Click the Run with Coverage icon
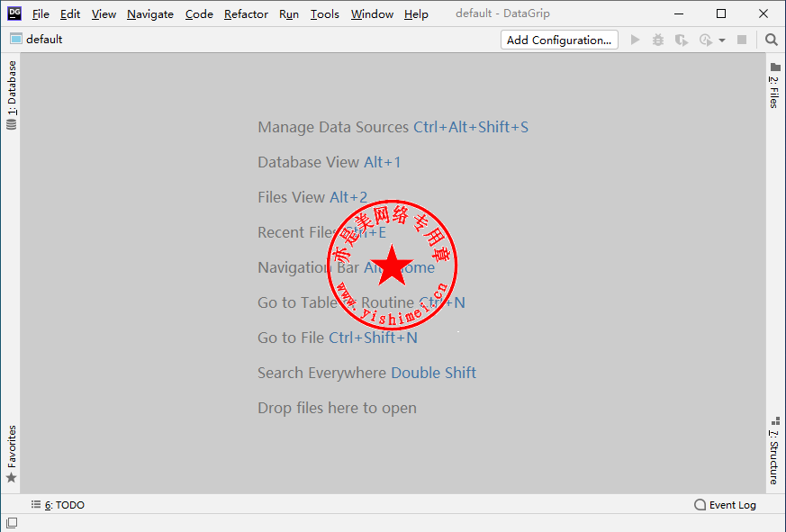The image size is (786, 532). 682,40
